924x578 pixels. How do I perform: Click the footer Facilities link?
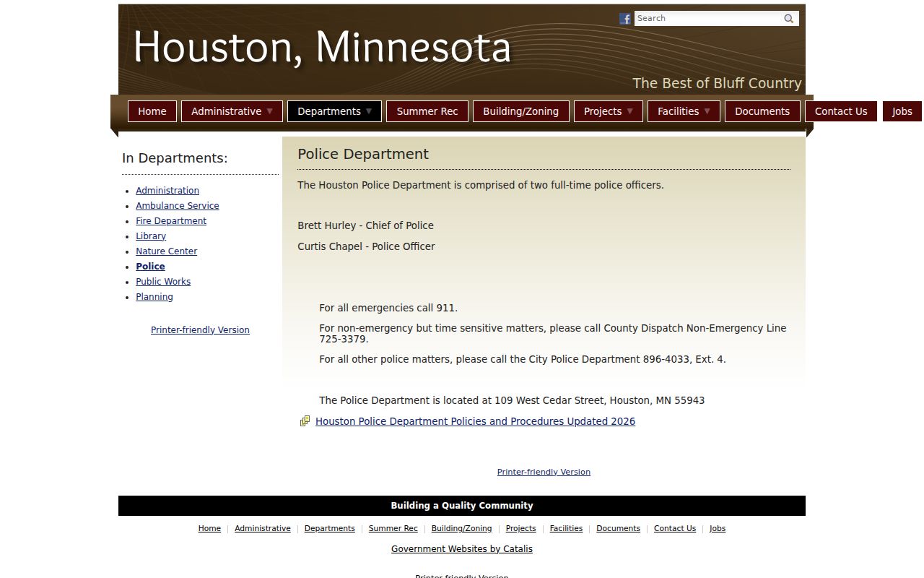pos(566,529)
